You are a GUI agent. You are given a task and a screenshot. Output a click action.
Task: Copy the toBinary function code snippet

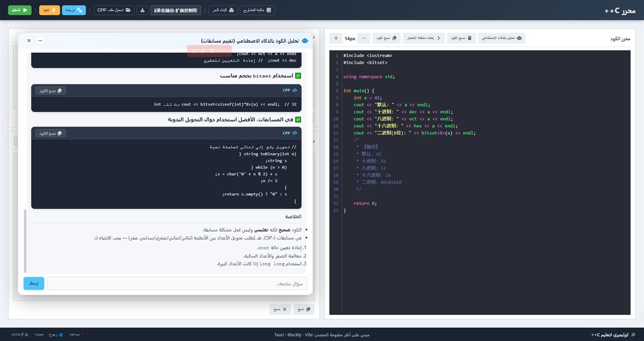point(51,133)
